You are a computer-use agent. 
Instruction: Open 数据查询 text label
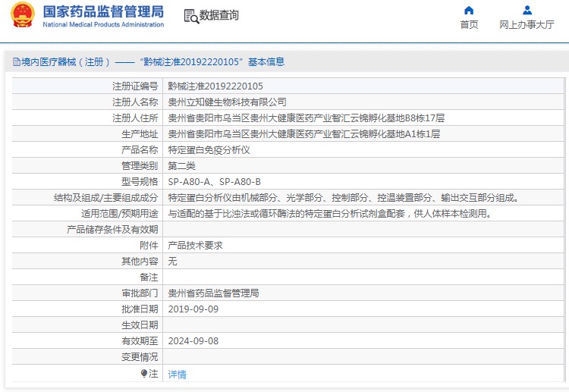pyautogui.click(x=220, y=16)
